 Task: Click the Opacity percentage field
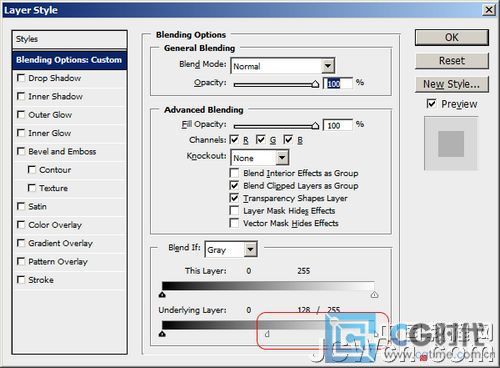338,83
